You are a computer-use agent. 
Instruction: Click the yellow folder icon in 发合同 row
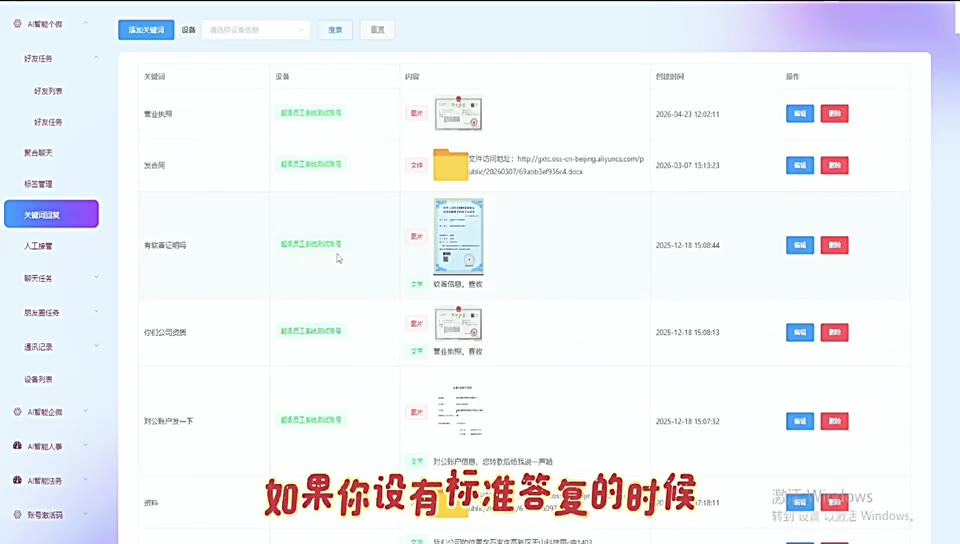(x=451, y=165)
